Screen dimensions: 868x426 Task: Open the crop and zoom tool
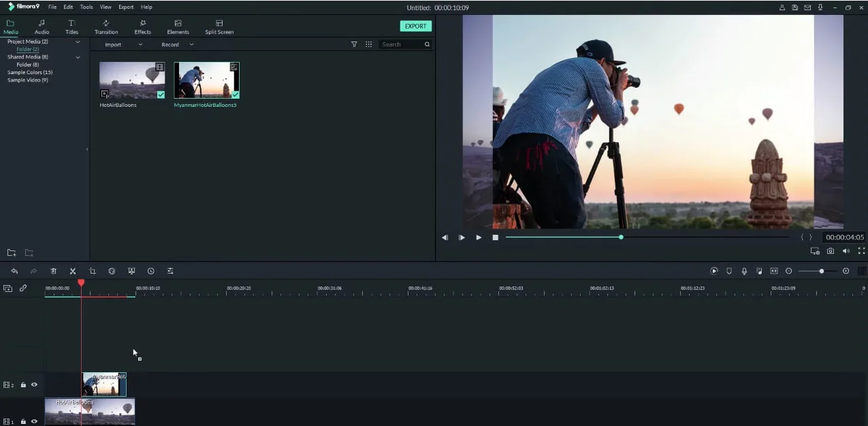click(x=93, y=271)
